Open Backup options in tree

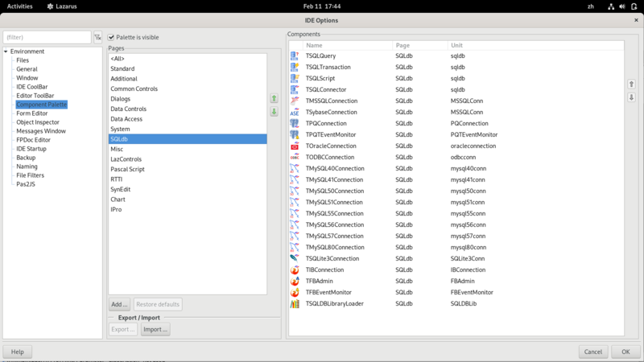point(26,158)
